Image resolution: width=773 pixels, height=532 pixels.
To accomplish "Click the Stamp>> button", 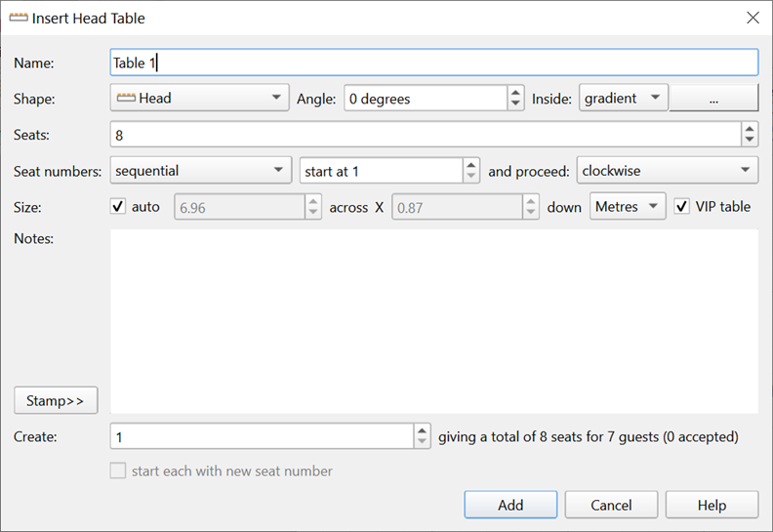I will (x=56, y=400).
